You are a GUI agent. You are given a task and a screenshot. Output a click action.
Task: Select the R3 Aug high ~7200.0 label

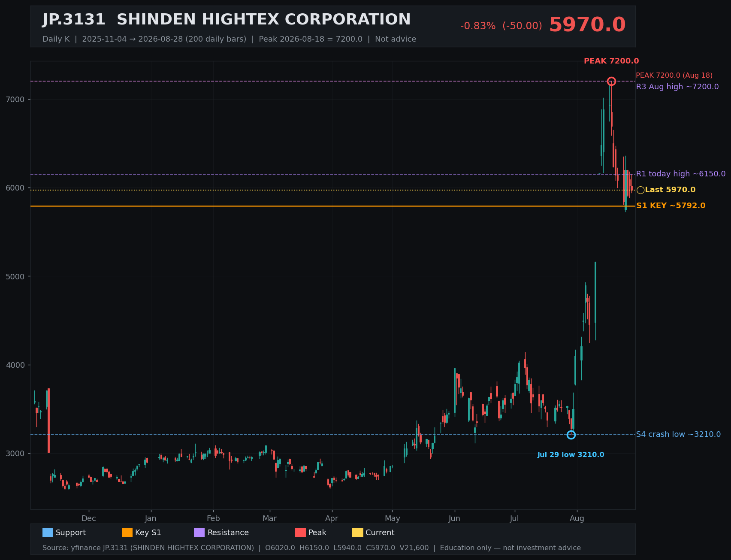677,87
